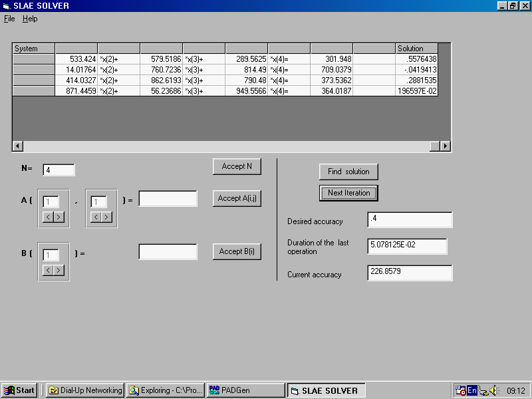The height and width of the screenshot is (399, 532).
Task: Click Accept N to set matrix size
Action: pyautogui.click(x=237, y=166)
